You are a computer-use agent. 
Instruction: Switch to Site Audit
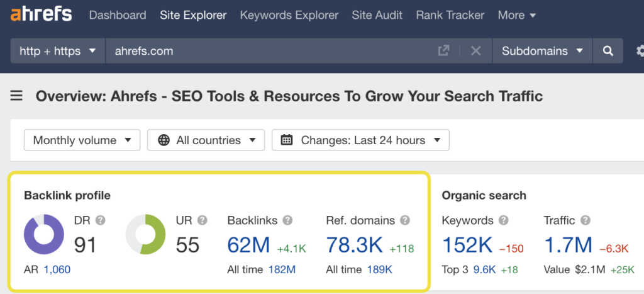(x=377, y=15)
